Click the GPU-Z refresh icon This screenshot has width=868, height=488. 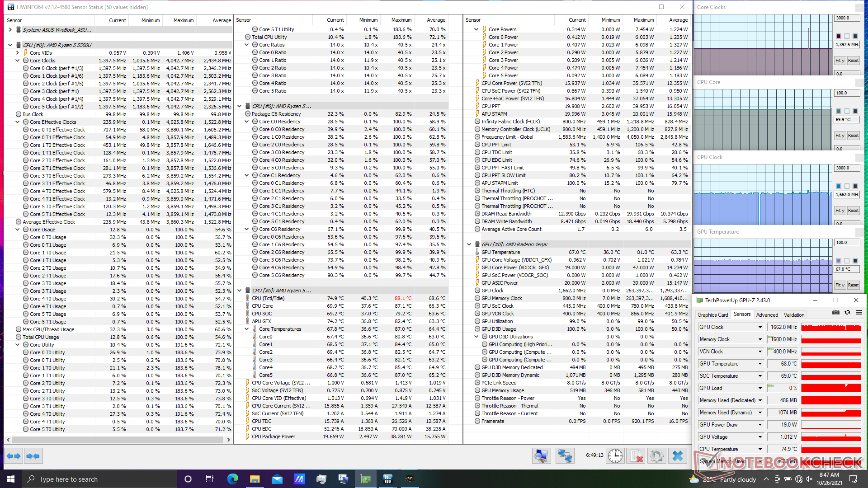point(848,312)
